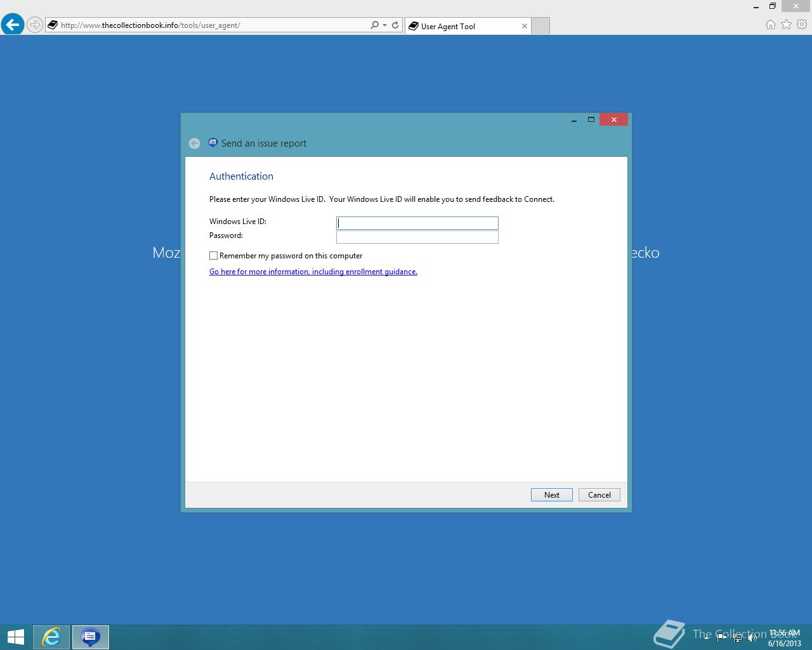Click the Action Center flag tray icon
Viewport: 812px width, 650px height.
pyautogui.click(x=721, y=638)
